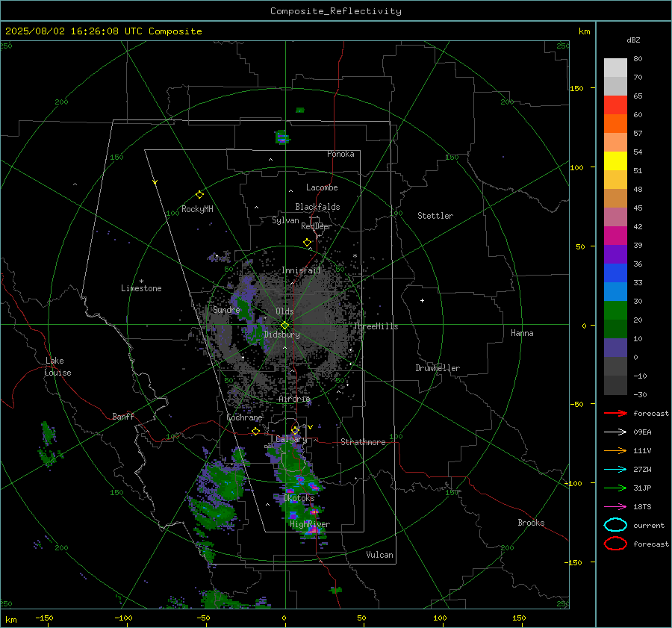Viewport: 672px width, 628px height.
Task: Pick the purple swatch between 39 and 36 dBZ
Action: [615, 255]
